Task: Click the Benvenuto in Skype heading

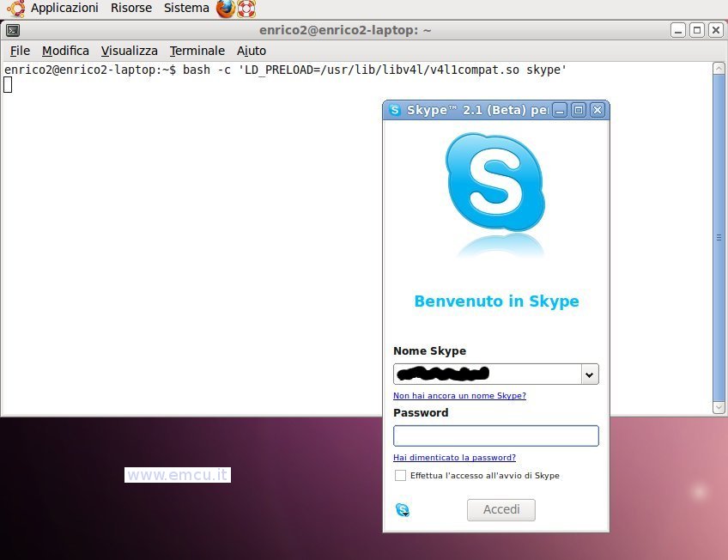Action: point(496,301)
